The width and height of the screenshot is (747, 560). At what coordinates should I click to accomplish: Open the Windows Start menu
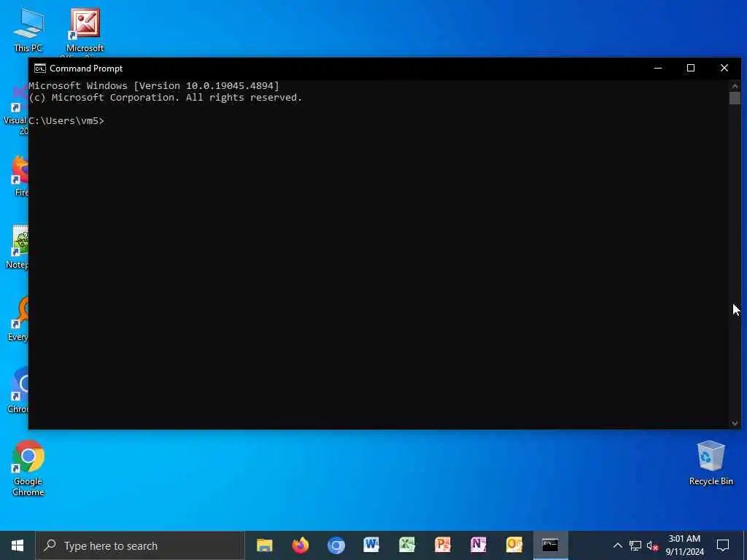18,545
